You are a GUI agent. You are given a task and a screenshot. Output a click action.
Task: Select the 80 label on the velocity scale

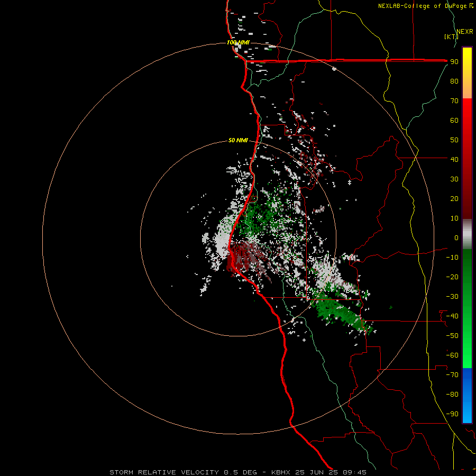[x=454, y=81]
